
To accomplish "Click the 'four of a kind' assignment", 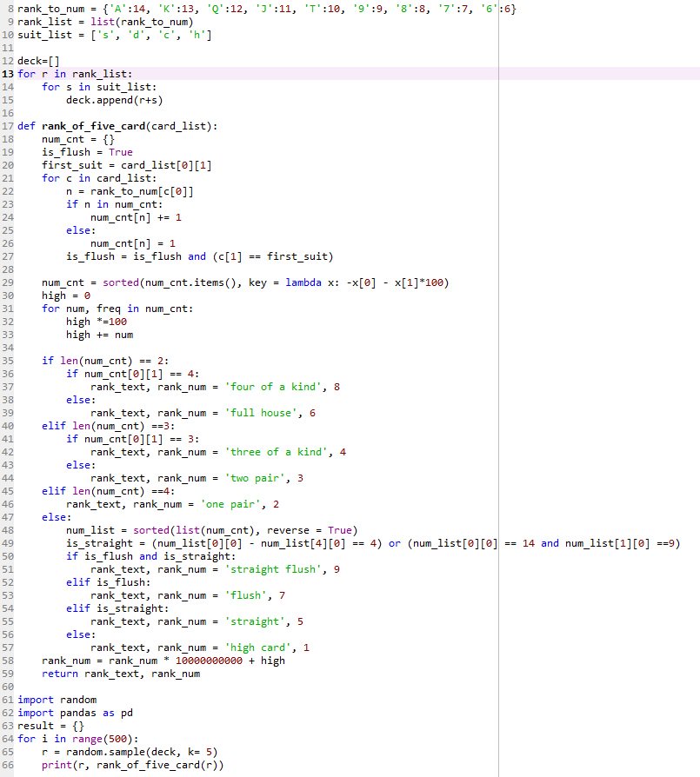I will 215,387.
